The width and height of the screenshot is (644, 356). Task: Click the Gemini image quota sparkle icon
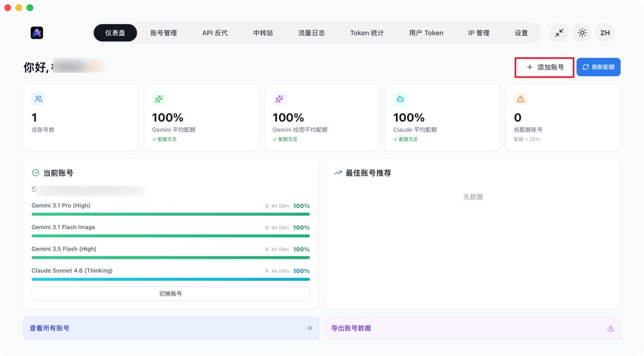coord(279,99)
